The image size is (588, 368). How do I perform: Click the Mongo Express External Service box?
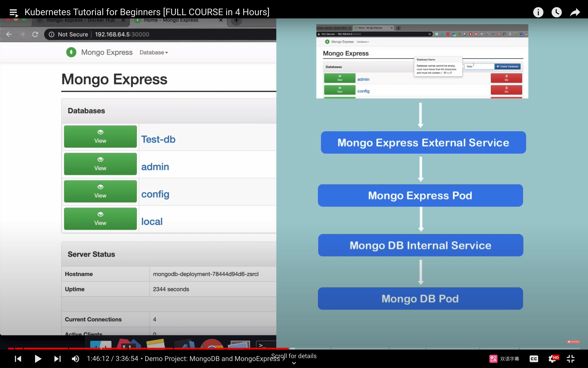tap(423, 142)
